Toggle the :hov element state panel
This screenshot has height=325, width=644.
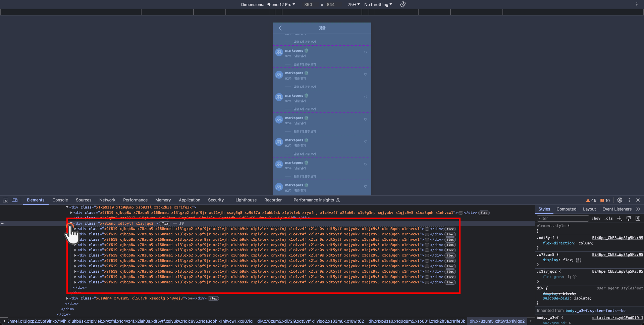(x=596, y=219)
